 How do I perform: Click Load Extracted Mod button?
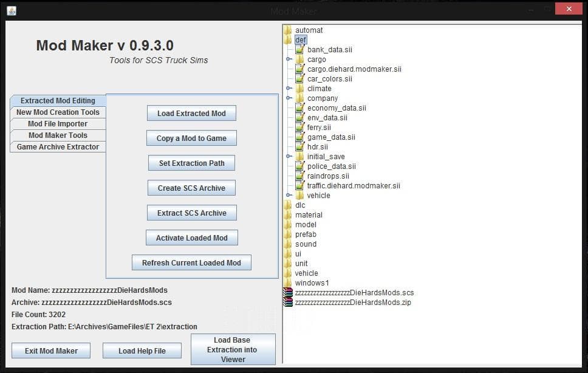pos(191,113)
